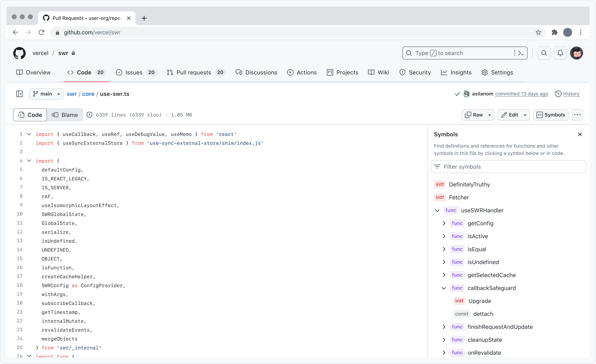Click the magnifier search button

544,53
